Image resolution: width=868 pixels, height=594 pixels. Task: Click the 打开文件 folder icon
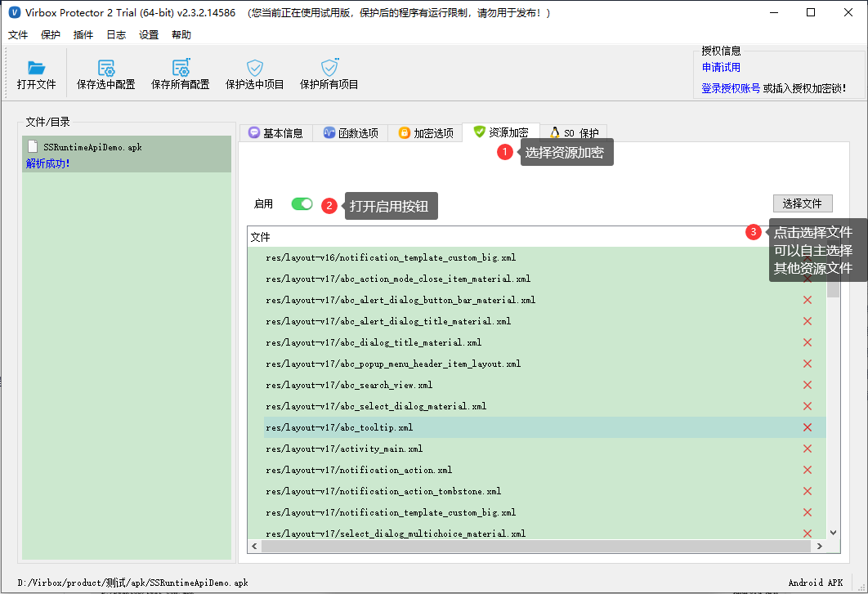[36, 68]
